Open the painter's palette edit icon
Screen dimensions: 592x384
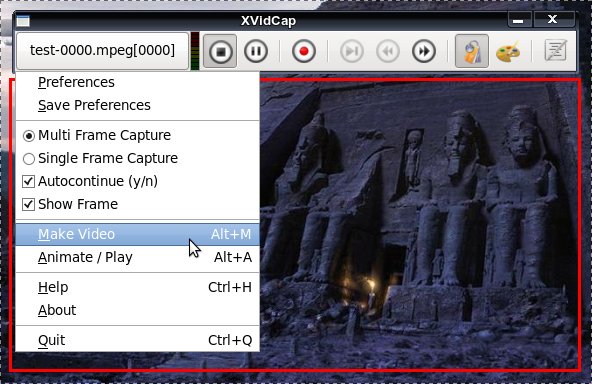click(508, 51)
